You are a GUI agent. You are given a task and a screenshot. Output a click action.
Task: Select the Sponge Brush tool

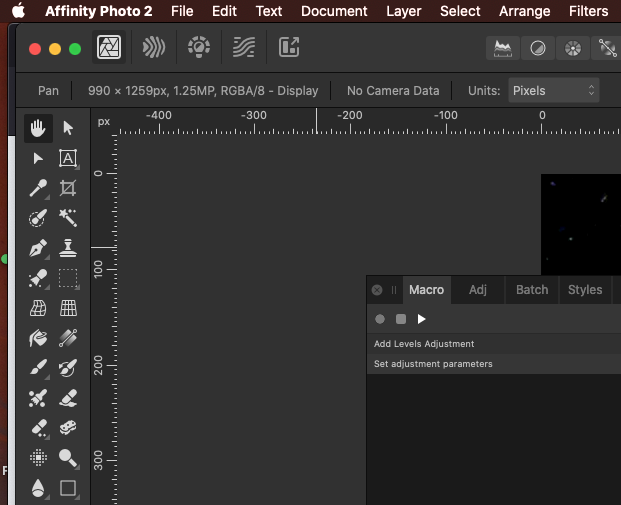click(x=68, y=428)
